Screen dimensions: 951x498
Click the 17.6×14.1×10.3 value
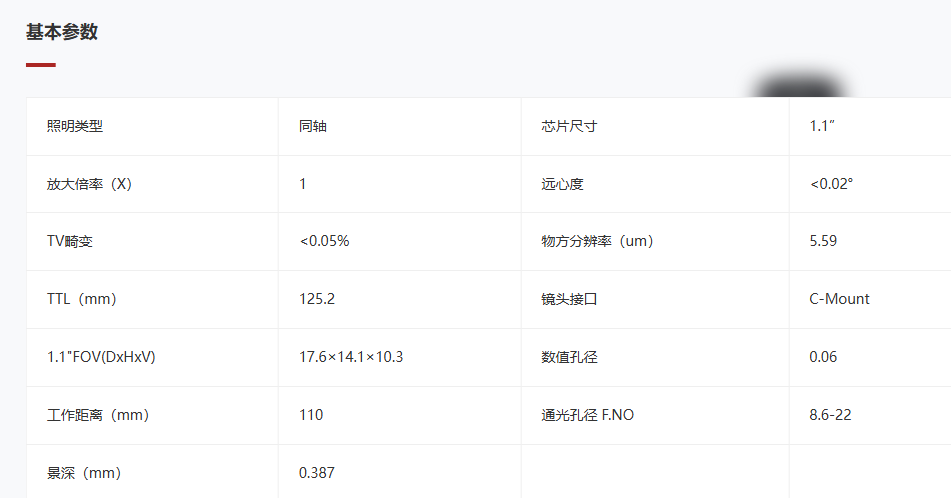pyautogui.click(x=351, y=357)
